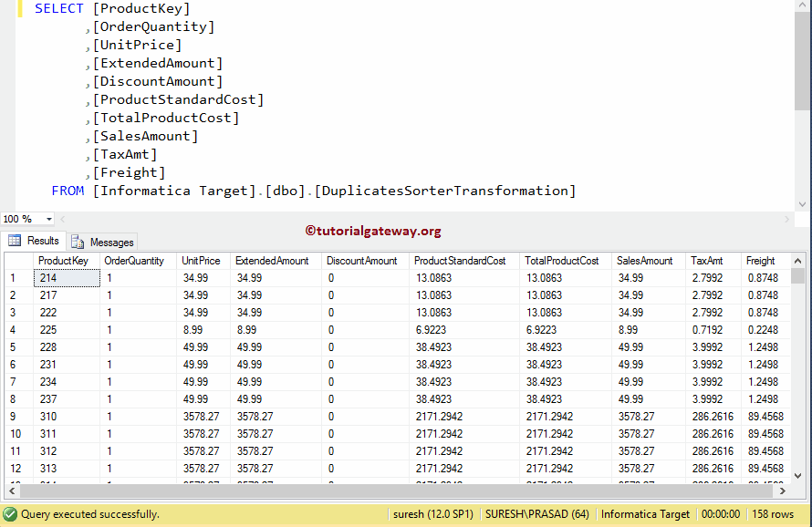This screenshot has height=527, width=812.
Task: Click Freight cell 89.4568 in row 9
Action: coord(765,417)
